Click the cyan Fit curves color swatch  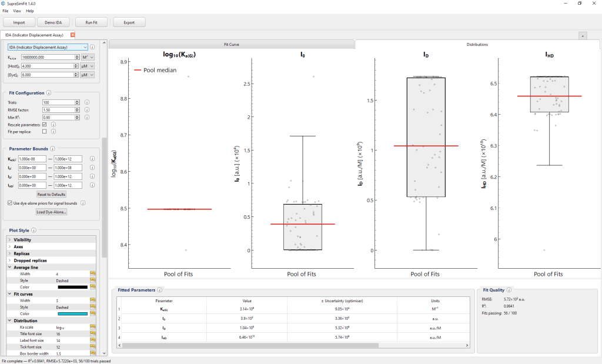click(x=72, y=313)
